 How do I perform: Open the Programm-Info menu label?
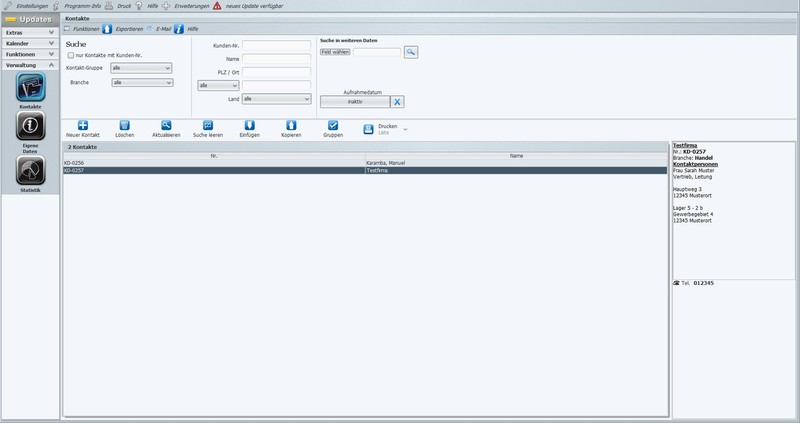(x=83, y=6)
